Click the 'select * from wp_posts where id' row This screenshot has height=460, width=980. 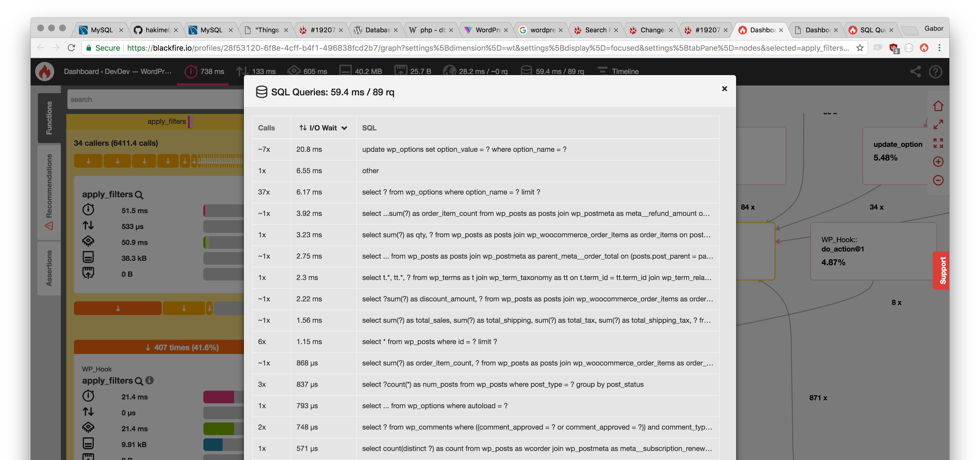click(x=486, y=341)
